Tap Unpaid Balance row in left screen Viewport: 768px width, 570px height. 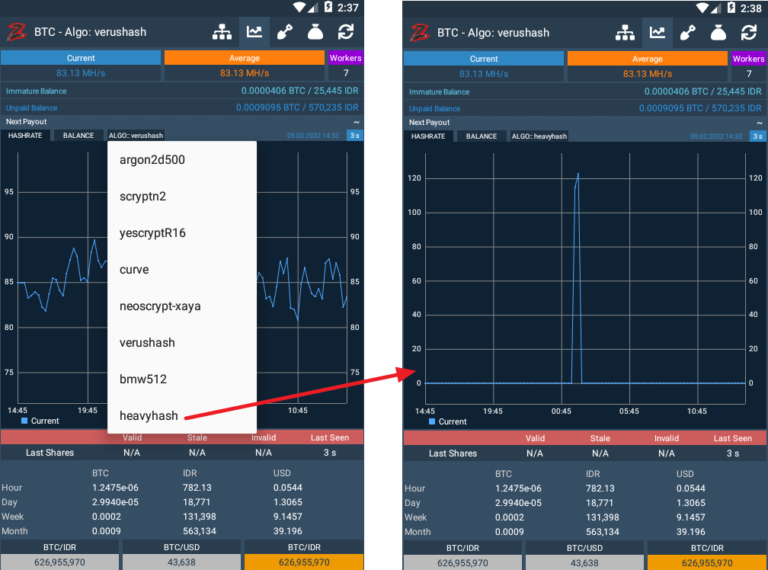click(x=182, y=108)
